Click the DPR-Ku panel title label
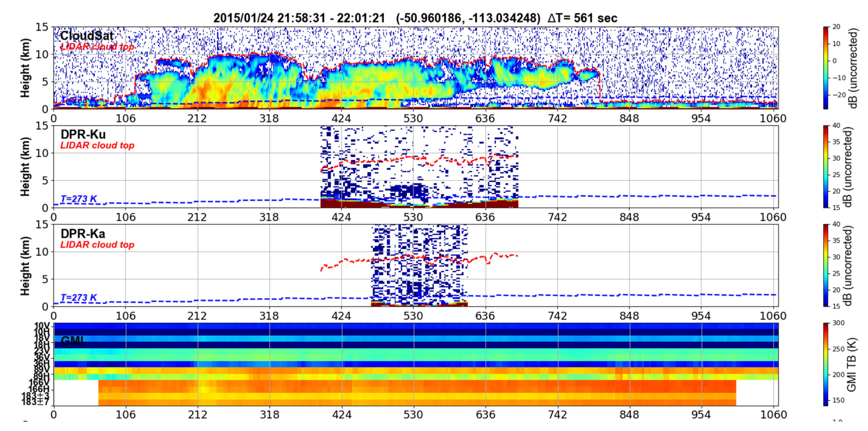 click(83, 134)
